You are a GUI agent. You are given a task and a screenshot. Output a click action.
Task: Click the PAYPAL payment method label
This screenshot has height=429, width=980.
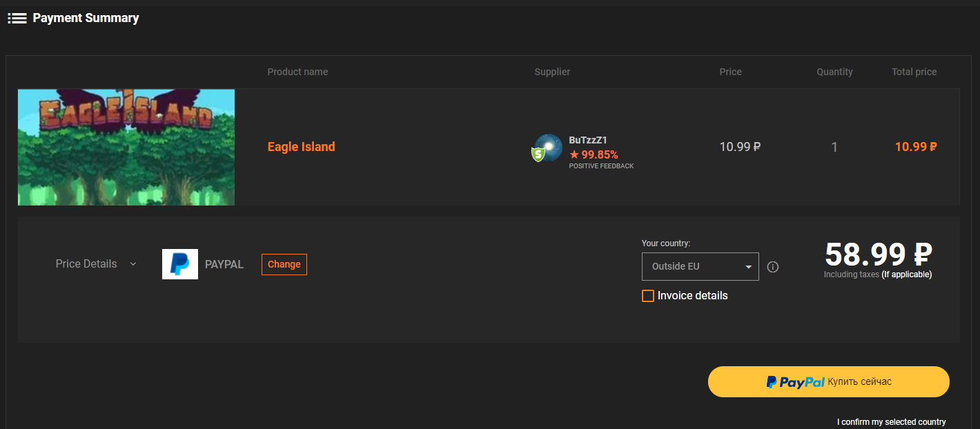tap(224, 264)
